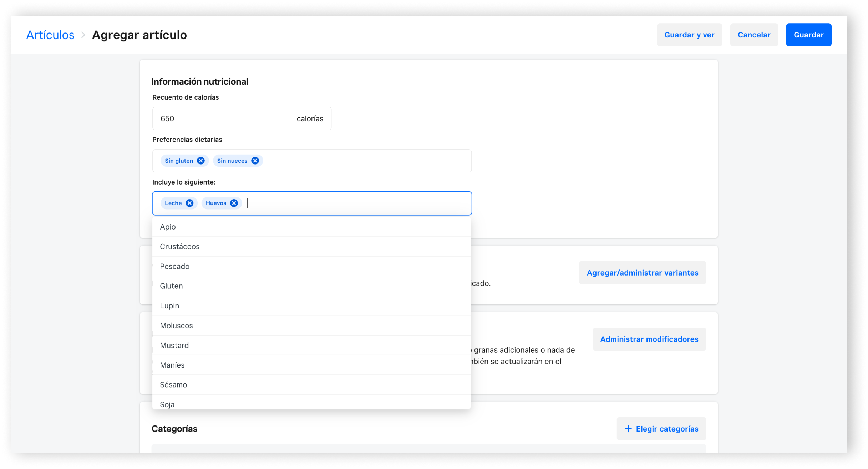Screen dimensions: 868x469
Task: Remove the Leche allergen tag
Action: 189,203
